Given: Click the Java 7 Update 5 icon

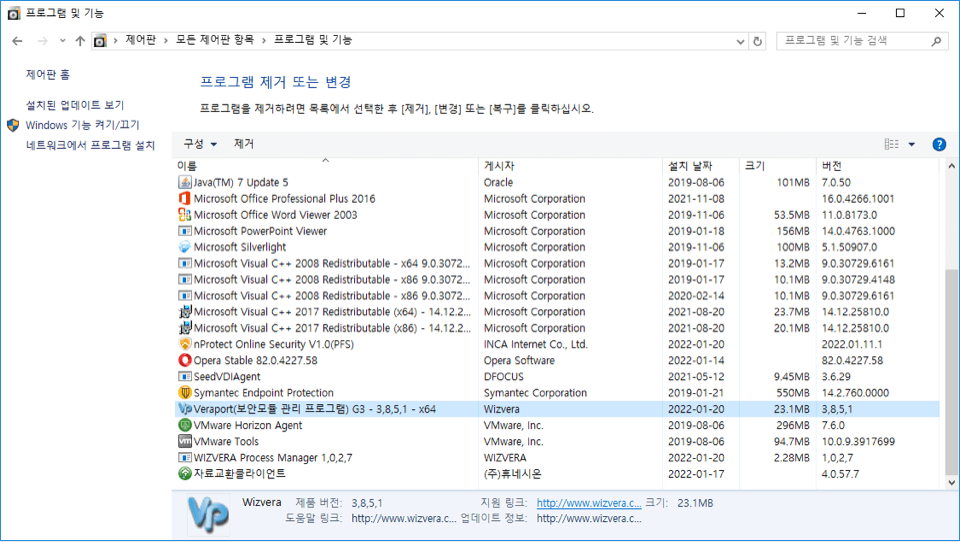Looking at the screenshot, I should [184, 182].
